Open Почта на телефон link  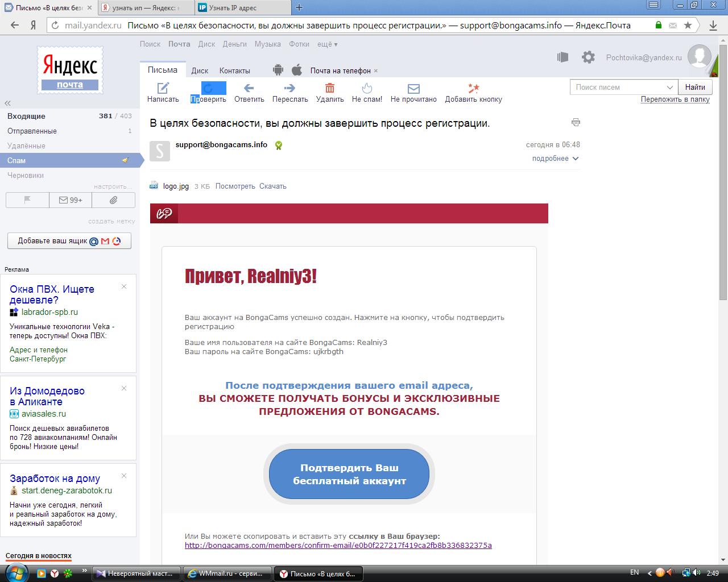[x=340, y=70]
